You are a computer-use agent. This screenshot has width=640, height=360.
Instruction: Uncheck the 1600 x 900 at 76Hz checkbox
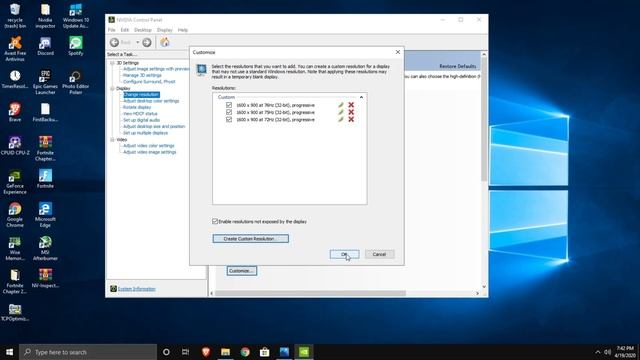229,105
